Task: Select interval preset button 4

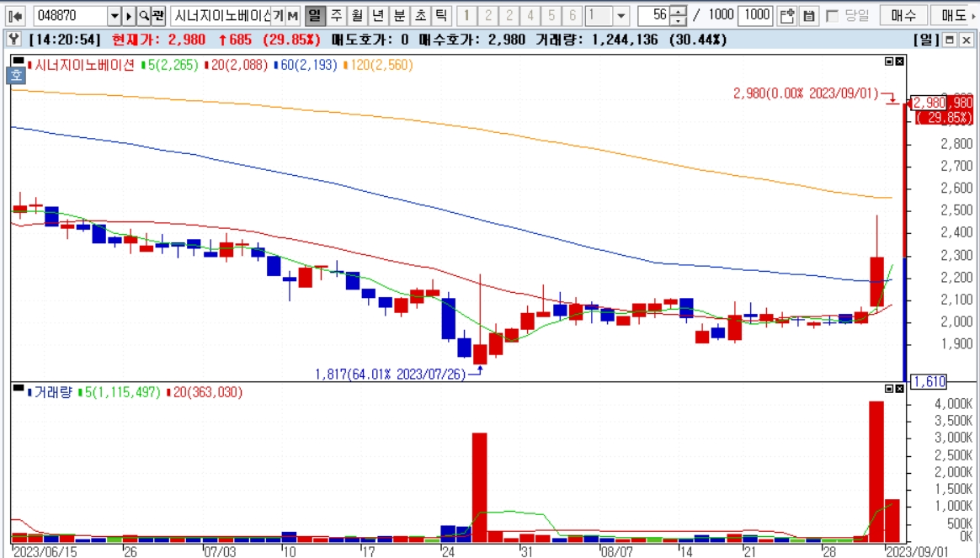Action: pyautogui.click(x=530, y=16)
